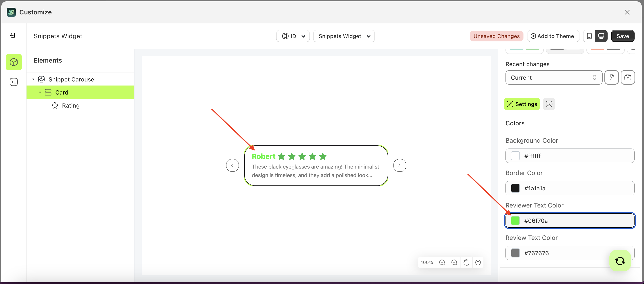Open the Elements panel in left sidebar

tap(13, 62)
